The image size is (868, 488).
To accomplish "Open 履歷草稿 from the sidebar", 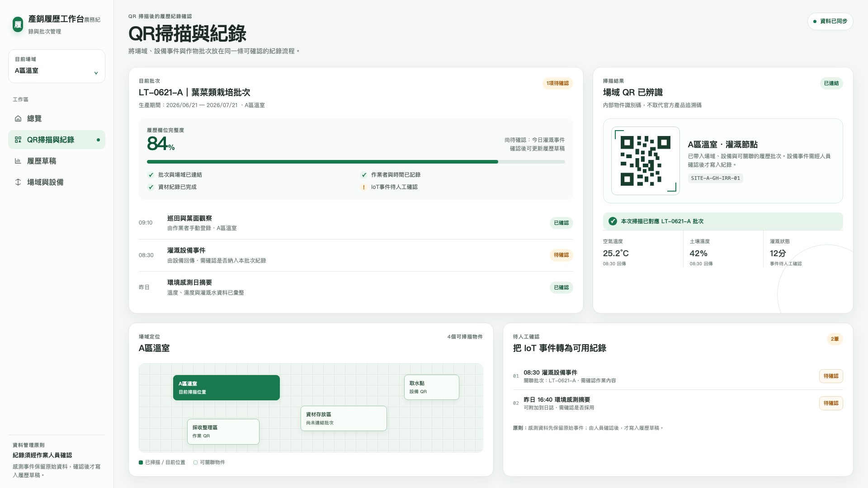I will [x=57, y=161].
